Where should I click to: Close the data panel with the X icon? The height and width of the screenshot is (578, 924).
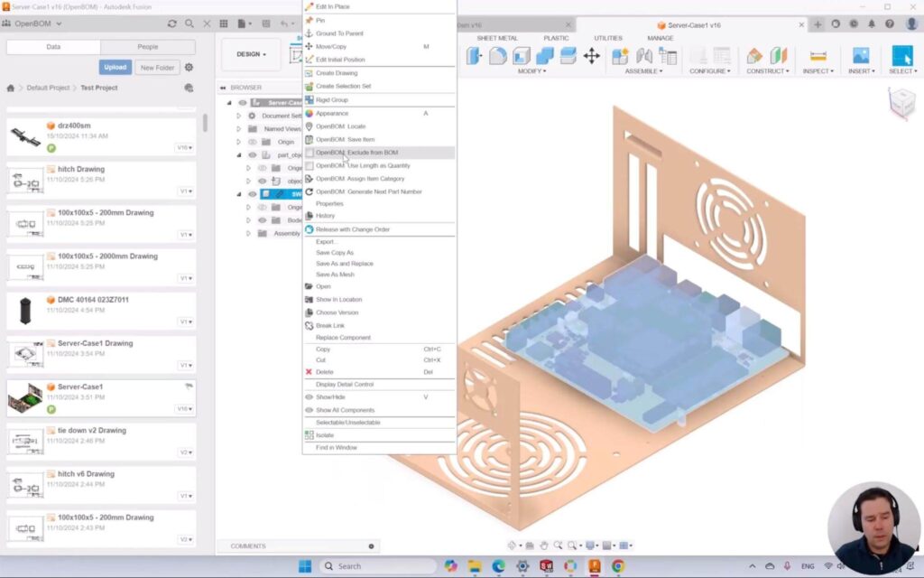(x=207, y=23)
